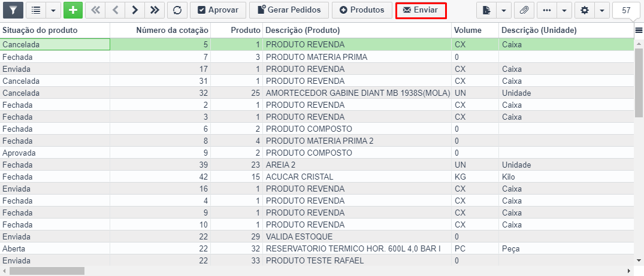Expand the settings gear dropdown arrow
Viewport: 644px width, 276px height.
pos(601,10)
